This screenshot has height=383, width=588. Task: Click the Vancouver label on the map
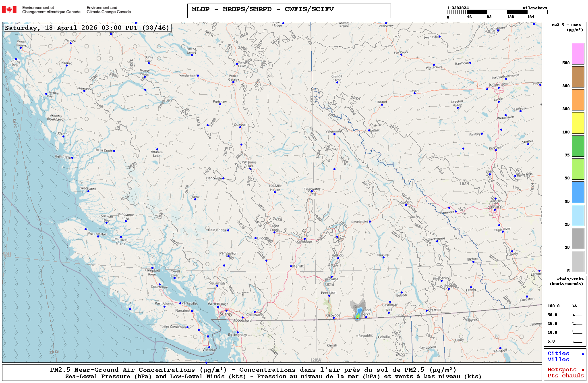click(217, 304)
